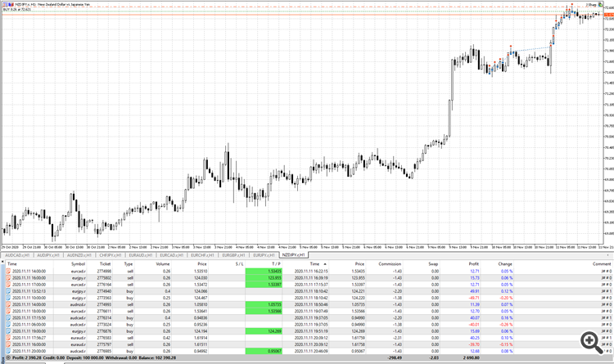614x364 pixels.
Task: Click green T/P cell 123.955
Action: click(x=264, y=277)
